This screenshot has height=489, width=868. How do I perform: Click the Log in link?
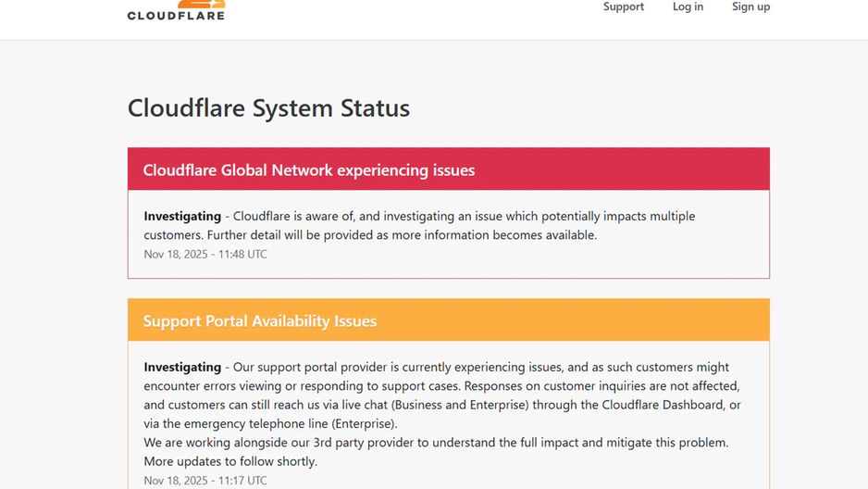(x=688, y=7)
